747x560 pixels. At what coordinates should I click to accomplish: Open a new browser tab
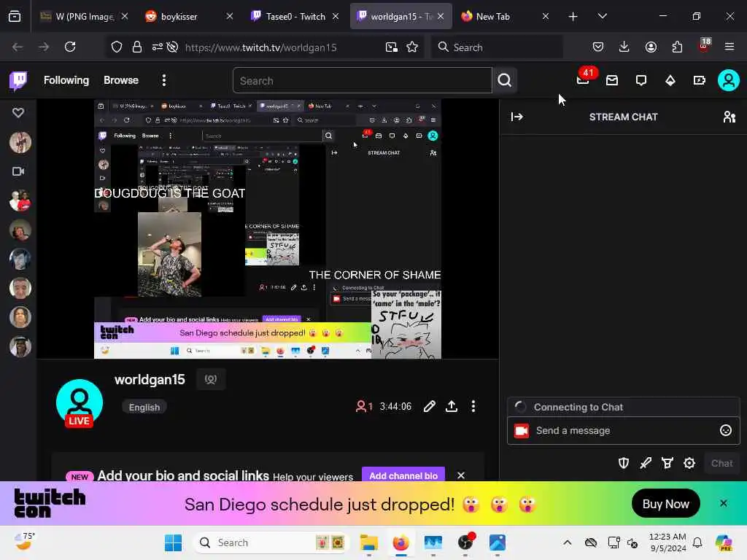point(573,17)
